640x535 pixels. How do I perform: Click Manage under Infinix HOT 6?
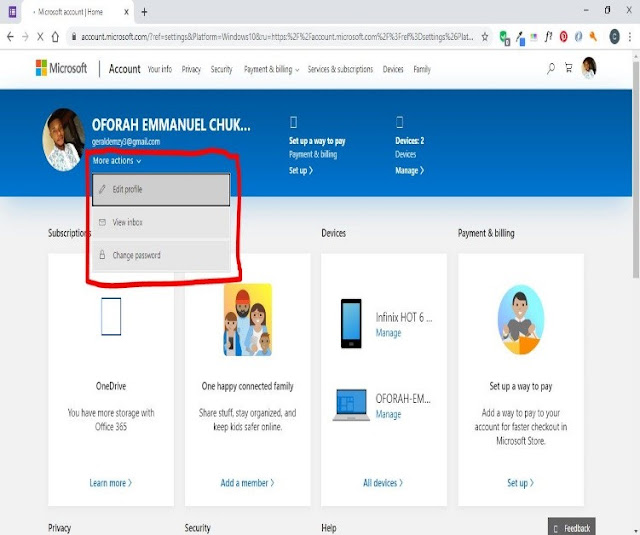coord(388,333)
